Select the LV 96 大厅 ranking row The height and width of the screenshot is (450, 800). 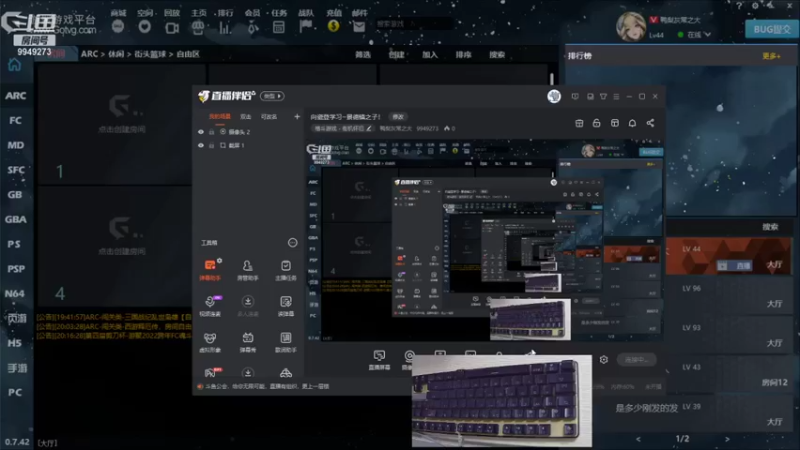pyautogui.click(x=730, y=296)
